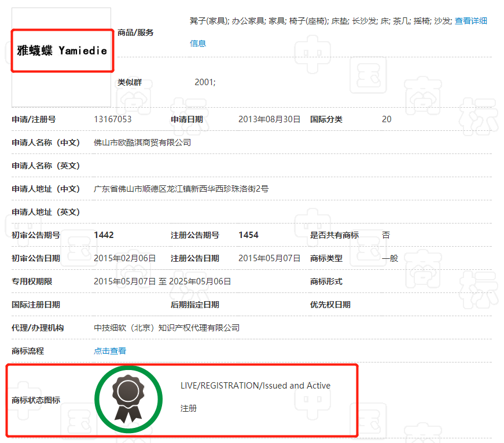Click the 申请/注册号 field label
The width and height of the screenshot is (504, 443).
34,119
